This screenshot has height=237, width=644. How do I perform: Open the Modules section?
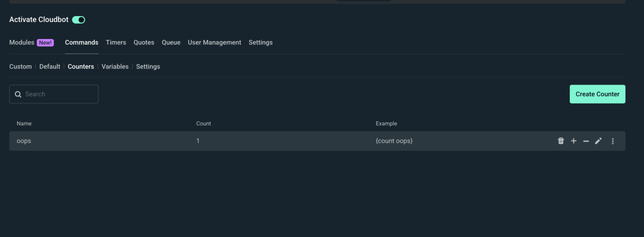[22, 42]
